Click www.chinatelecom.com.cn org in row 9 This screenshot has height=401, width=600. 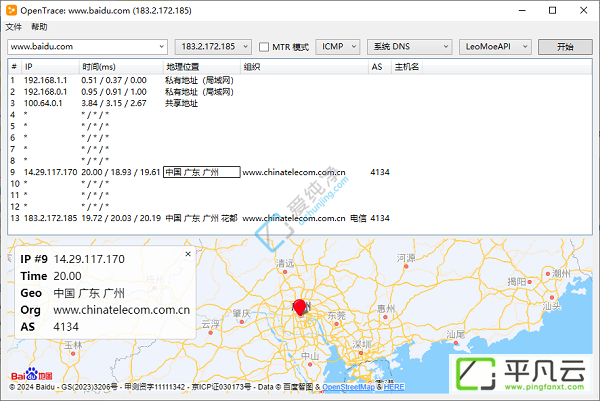(x=294, y=172)
